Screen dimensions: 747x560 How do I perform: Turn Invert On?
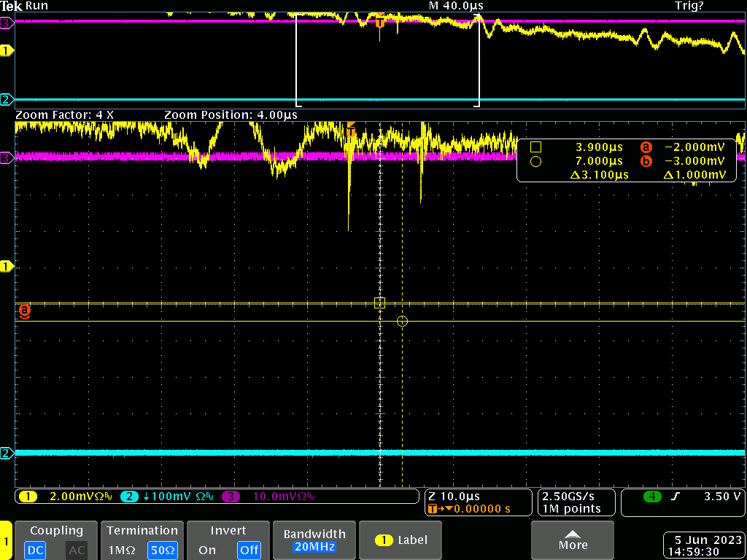tap(207, 550)
